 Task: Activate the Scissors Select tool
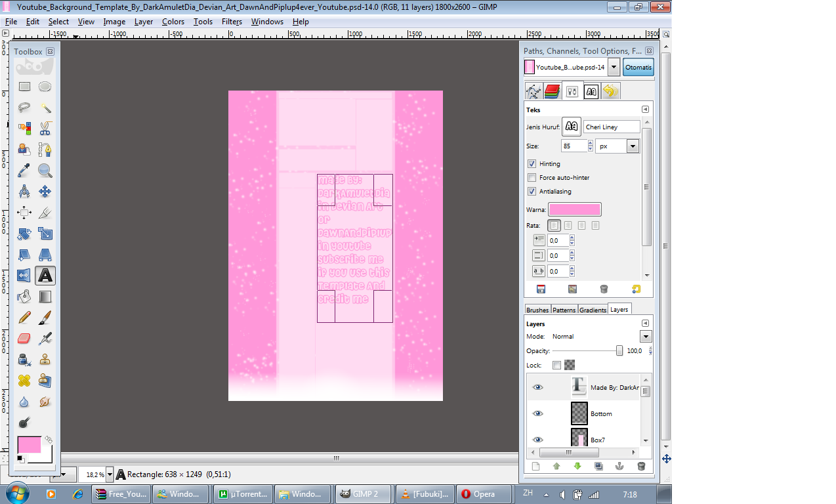pos(45,129)
